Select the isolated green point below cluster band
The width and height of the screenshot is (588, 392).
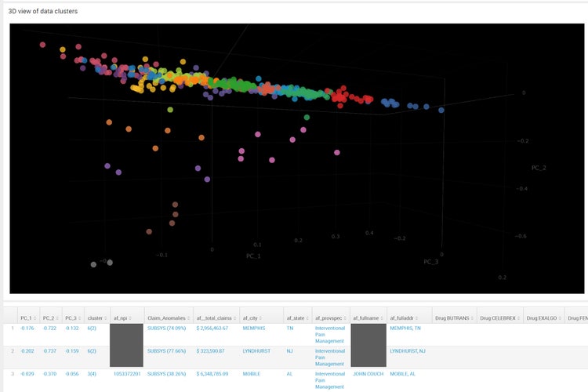pyautogui.click(x=307, y=117)
